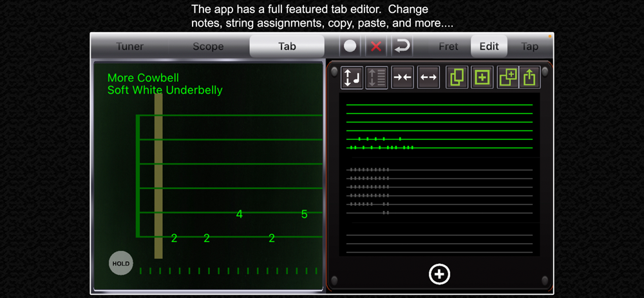Click the copy icon in edit toolbar
Viewport: 644px width, 298px height.
point(457,77)
